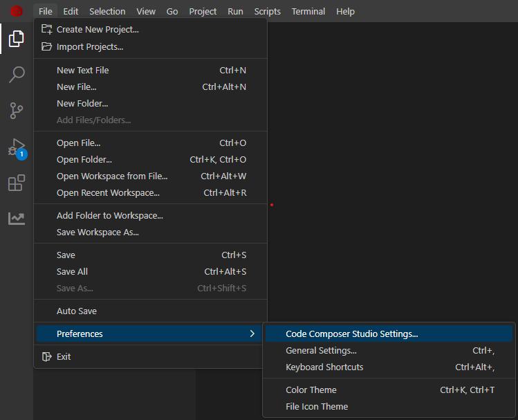518x420 pixels.
Task: Open the Edit menu
Action: click(x=70, y=11)
